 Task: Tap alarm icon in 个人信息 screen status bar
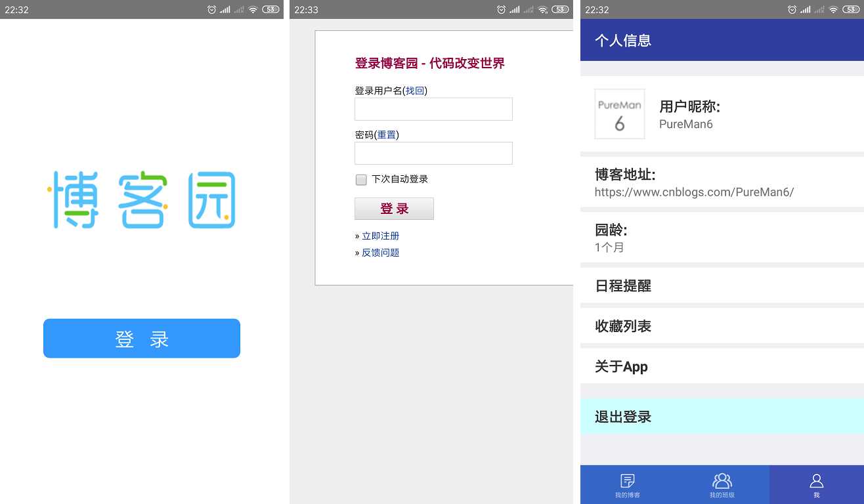tap(792, 10)
